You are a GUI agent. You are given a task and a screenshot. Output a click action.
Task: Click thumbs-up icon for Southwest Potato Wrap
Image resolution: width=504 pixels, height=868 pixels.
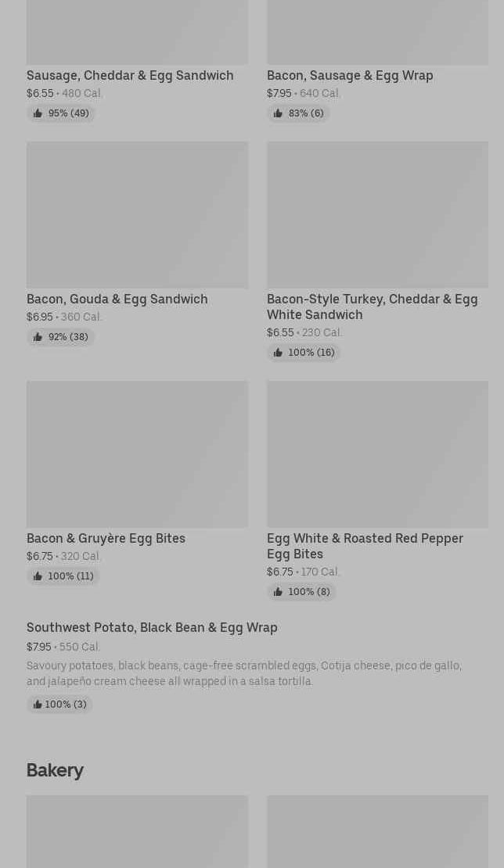click(38, 705)
